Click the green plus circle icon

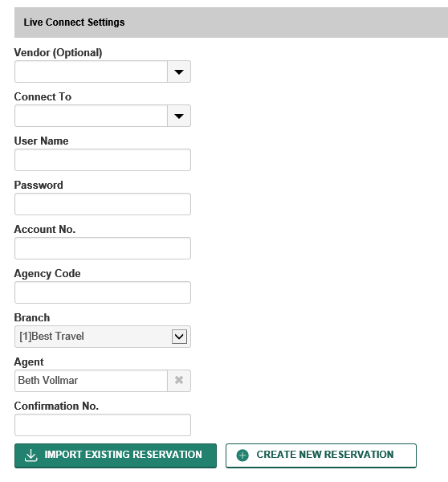pyautogui.click(x=242, y=455)
